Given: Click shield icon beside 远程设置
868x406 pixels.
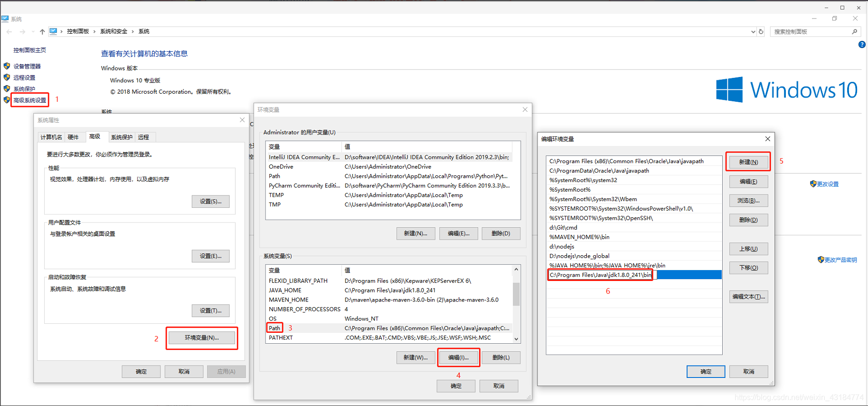Looking at the screenshot, I should [x=7, y=77].
